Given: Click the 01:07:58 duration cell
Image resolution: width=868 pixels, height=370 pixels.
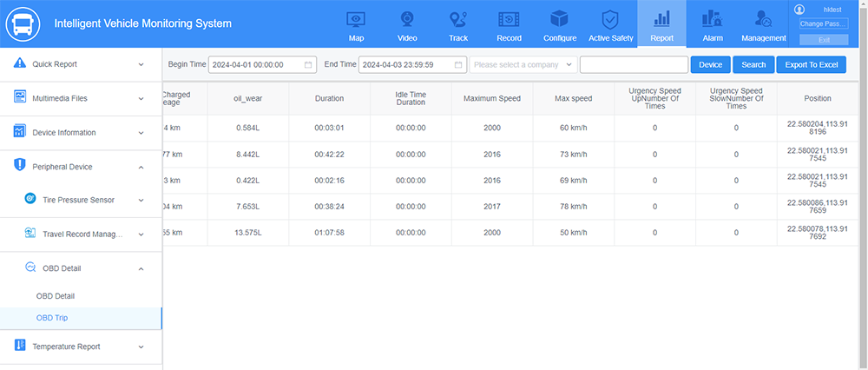Looking at the screenshot, I should click(x=329, y=233).
